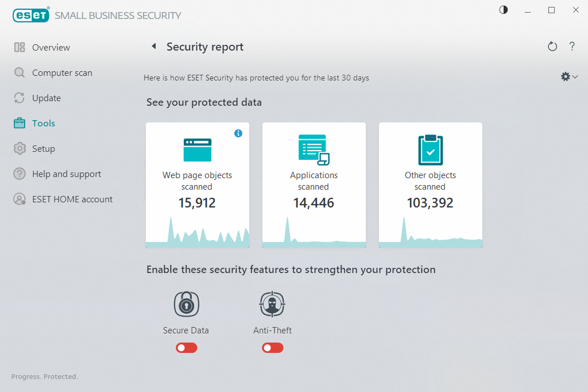Toggle the dark/light contrast theme icon
The height and width of the screenshot is (392, 588).
(504, 10)
